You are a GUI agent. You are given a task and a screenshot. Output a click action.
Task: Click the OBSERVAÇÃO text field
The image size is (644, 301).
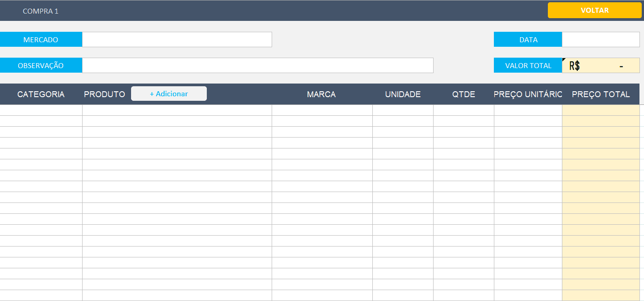pyautogui.click(x=258, y=65)
